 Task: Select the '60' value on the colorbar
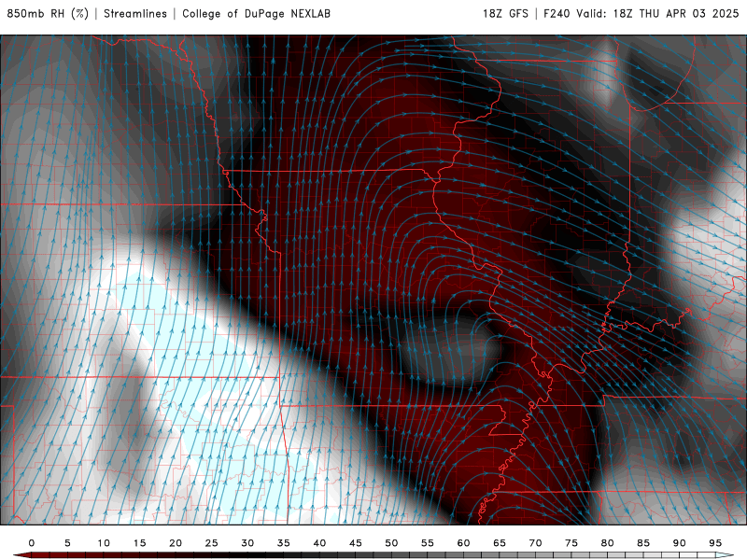click(x=463, y=543)
